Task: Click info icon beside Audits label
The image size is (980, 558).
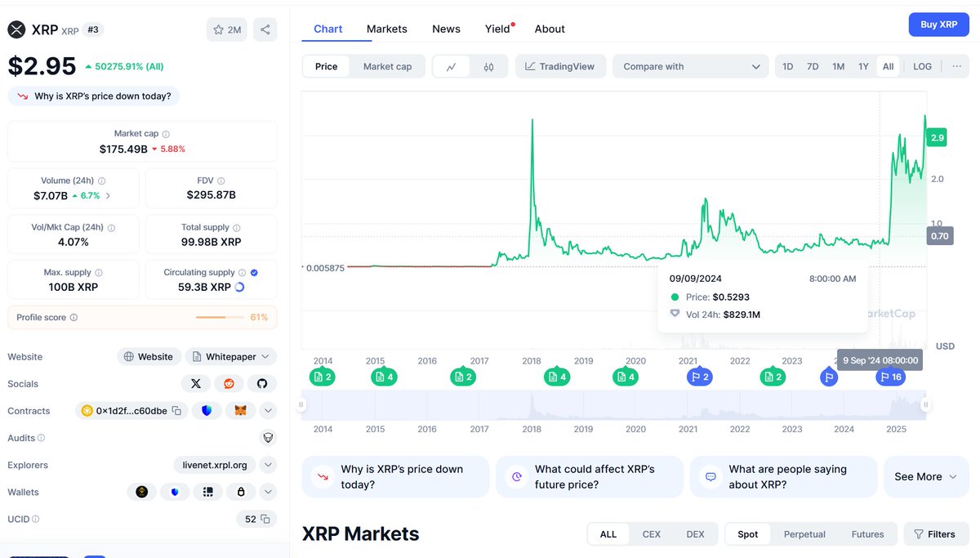Action: 42,438
